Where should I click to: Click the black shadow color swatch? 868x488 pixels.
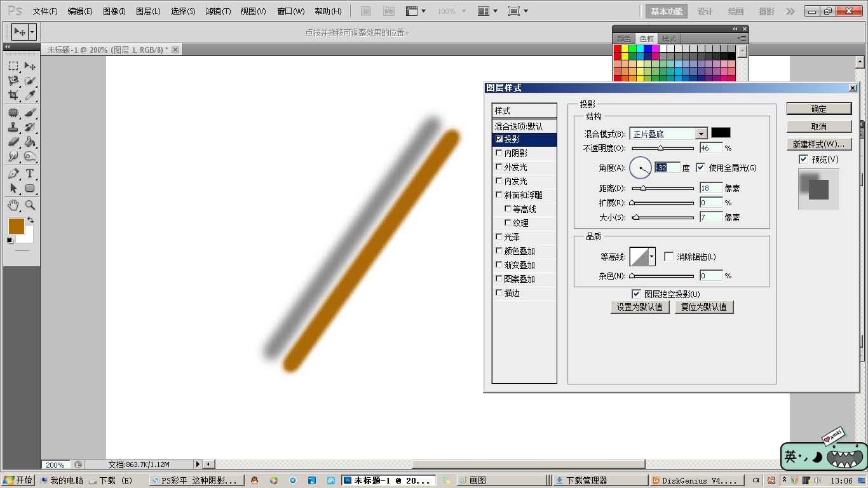tap(721, 133)
